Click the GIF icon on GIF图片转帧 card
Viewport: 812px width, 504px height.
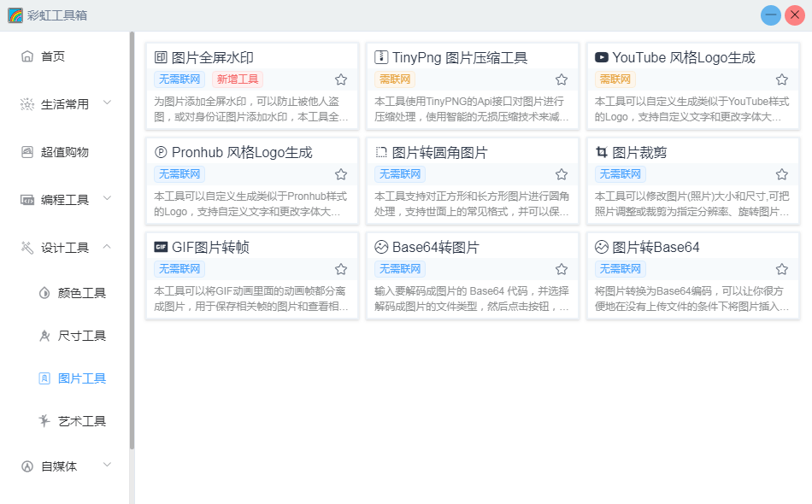point(161,248)
